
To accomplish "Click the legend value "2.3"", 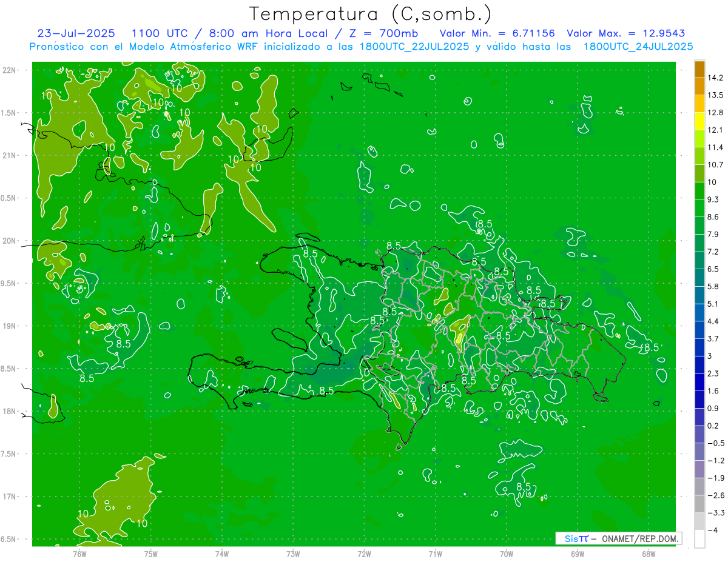I will point(713,373).
